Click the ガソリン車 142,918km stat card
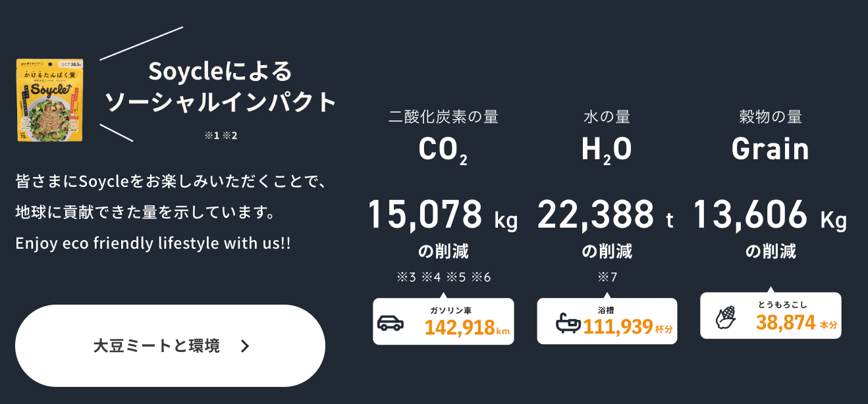This screenshot has width=868, height=404. 443,321
